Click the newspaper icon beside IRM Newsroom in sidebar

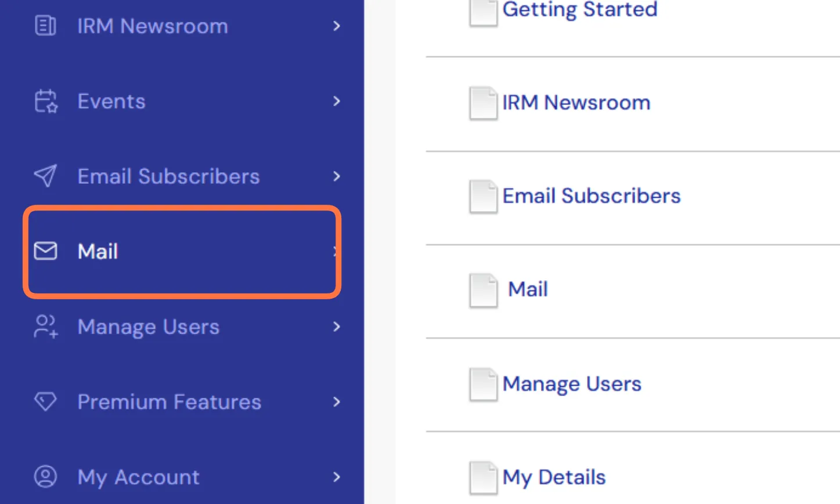click(45, 26)
